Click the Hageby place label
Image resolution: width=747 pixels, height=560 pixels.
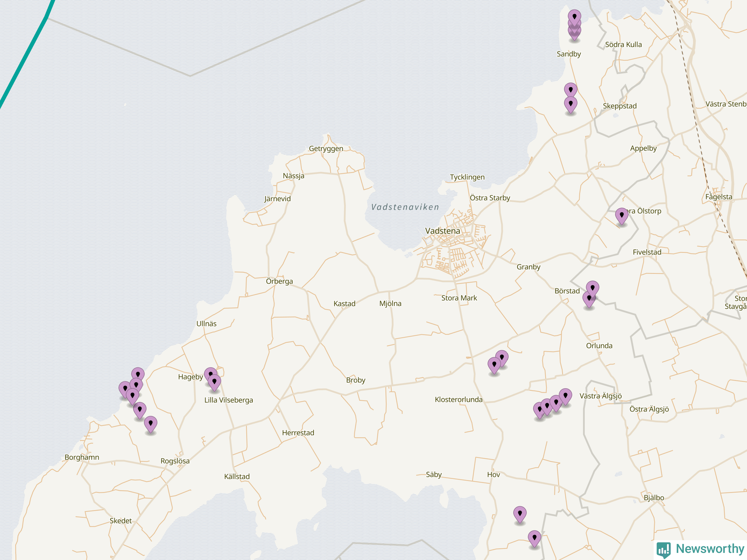(191, 377)
